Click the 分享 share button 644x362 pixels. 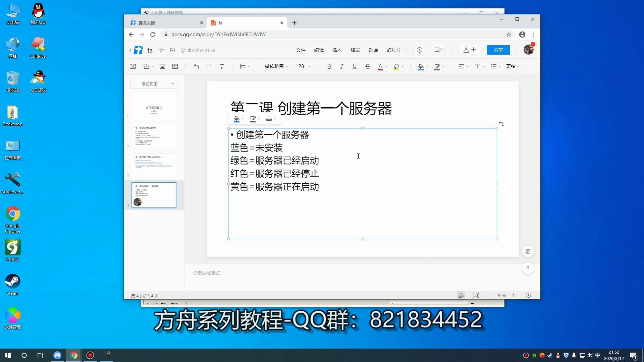498,50
